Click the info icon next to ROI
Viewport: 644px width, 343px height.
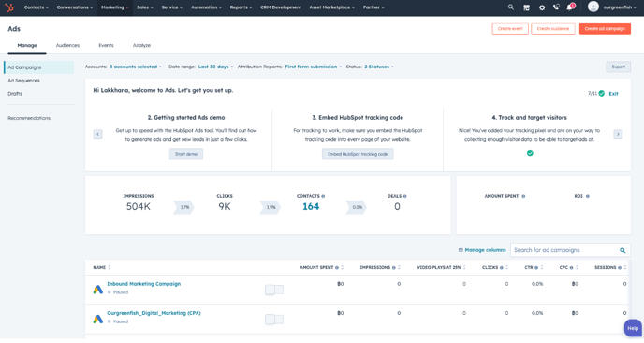coord(587,196)
